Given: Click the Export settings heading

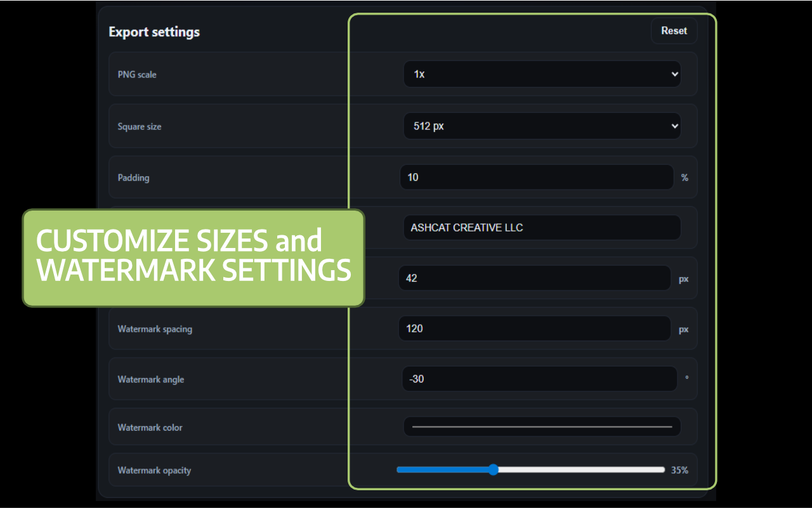Looking at the screenshot, I should 154,32.
